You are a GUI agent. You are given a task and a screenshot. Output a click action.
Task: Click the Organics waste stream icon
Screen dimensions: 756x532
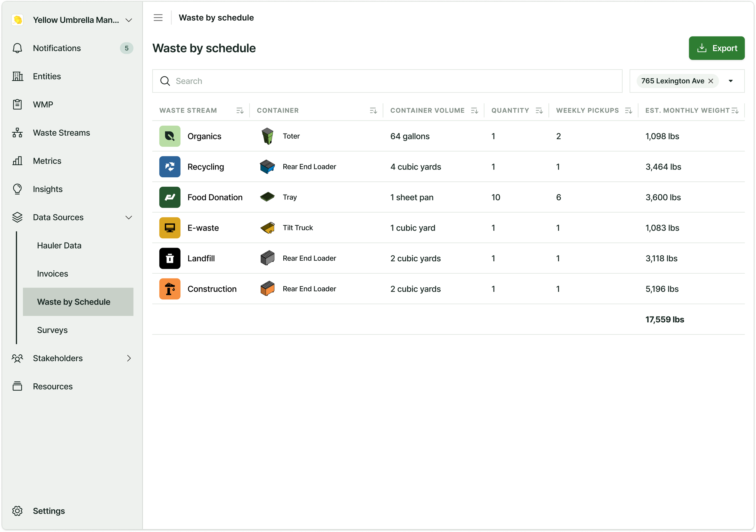(x=170, y=136)
